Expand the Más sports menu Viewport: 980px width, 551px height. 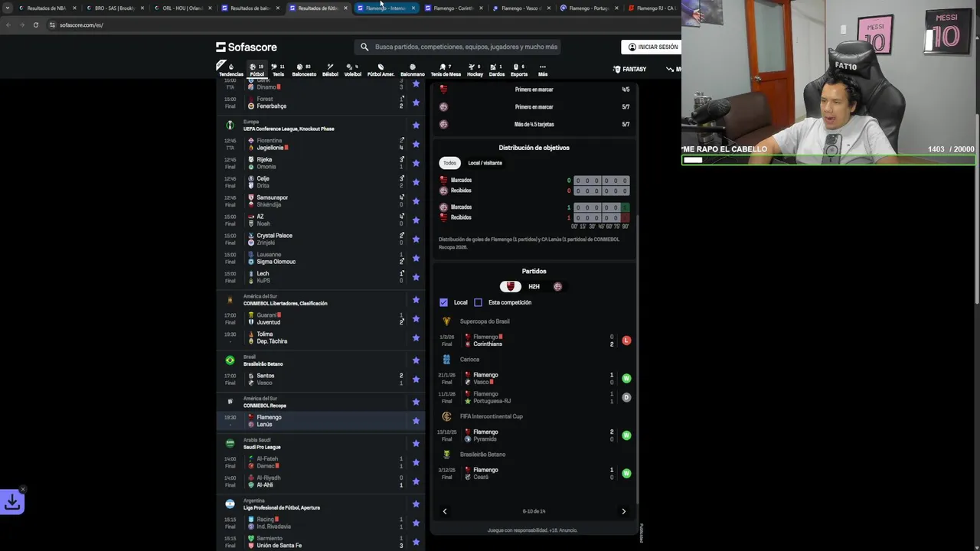543,70
